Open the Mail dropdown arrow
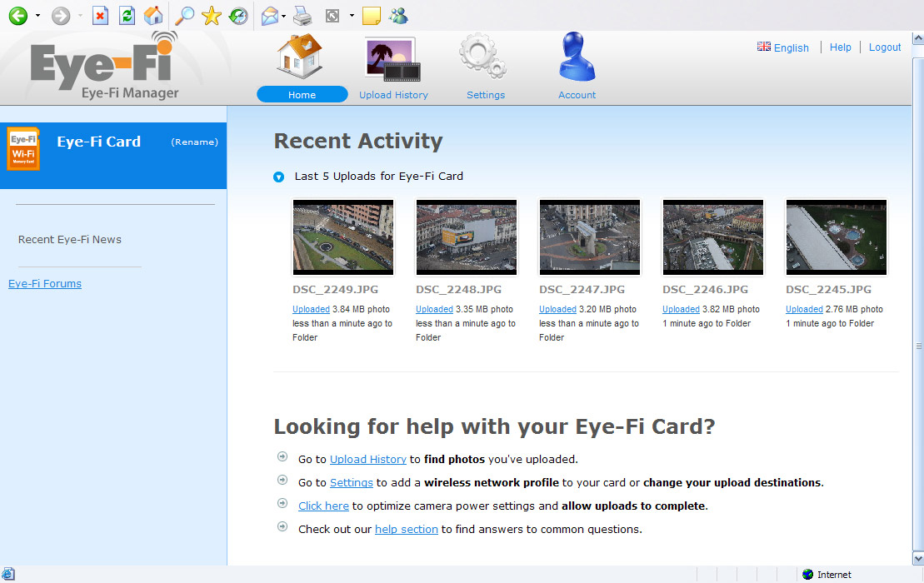The image size is (924, 583). [283, 16]
